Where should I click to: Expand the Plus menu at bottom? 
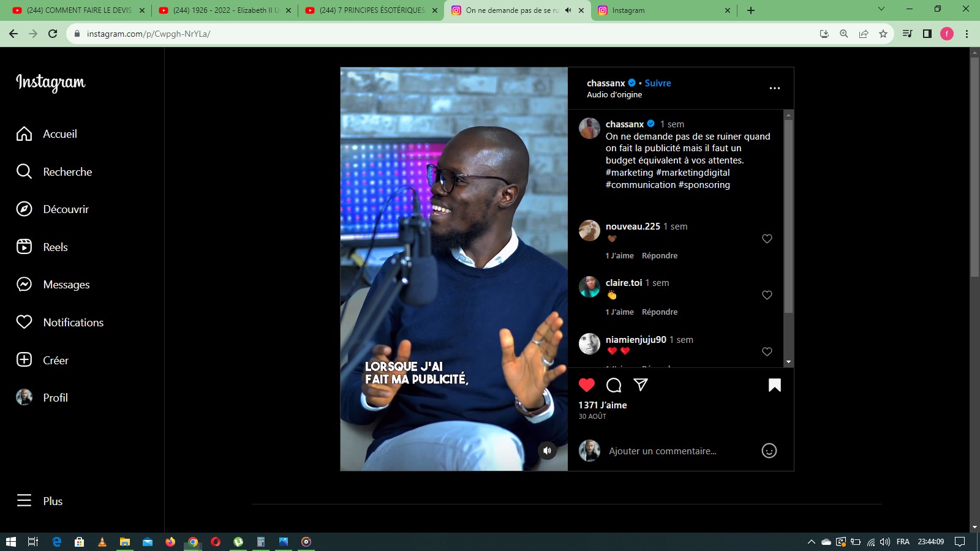click(x=53, y=501)
